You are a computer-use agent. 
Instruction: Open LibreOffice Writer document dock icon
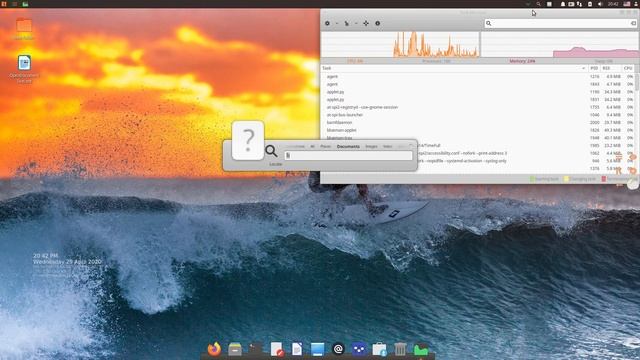pyautogui.click(x=297, y=349)
